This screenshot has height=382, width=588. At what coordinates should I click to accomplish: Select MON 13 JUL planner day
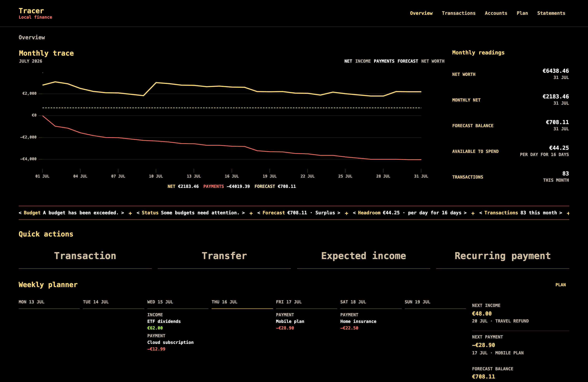pos(32,302)
